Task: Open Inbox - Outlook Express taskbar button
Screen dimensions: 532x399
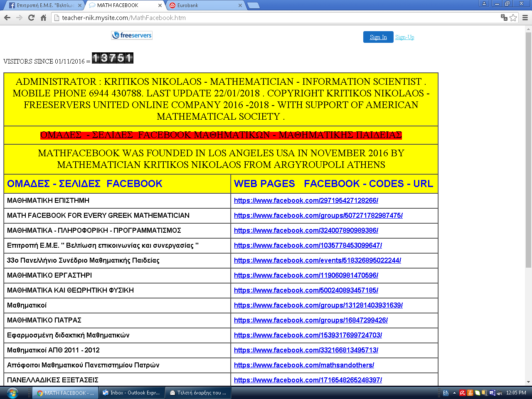Action: coord(131,393)
